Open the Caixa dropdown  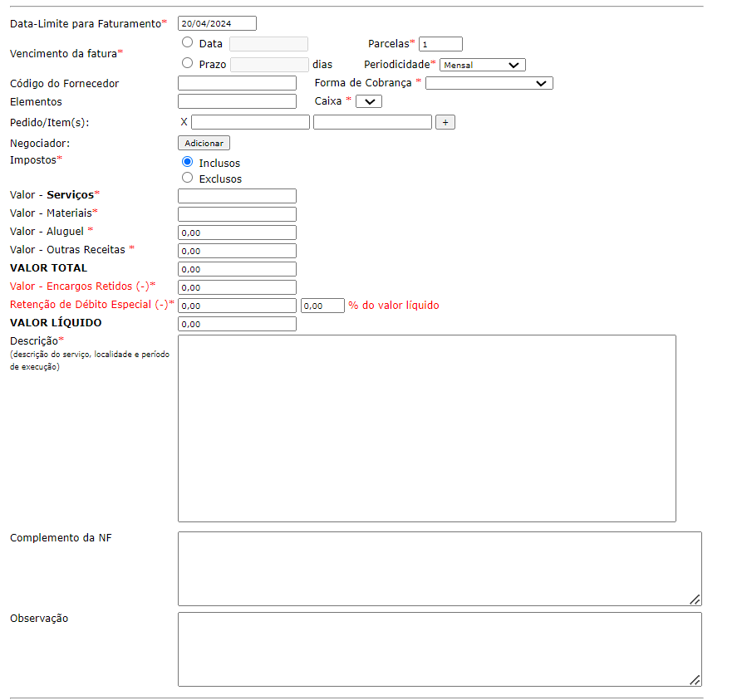[x=368, y=101]
